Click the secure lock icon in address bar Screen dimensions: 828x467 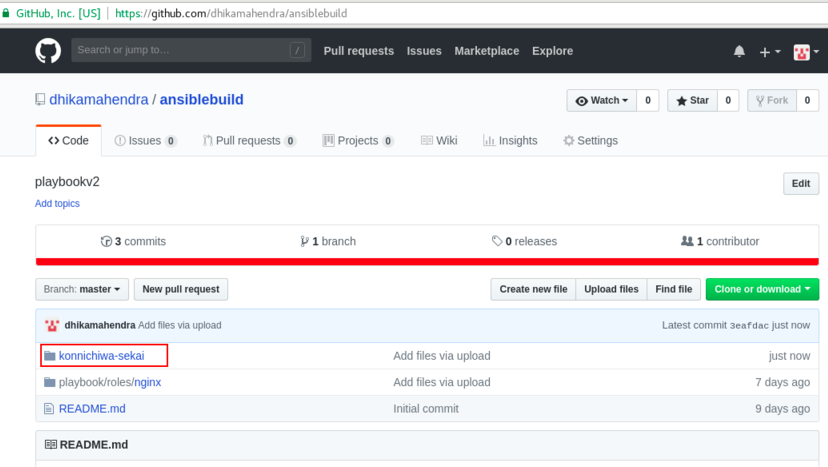point(5,13)
